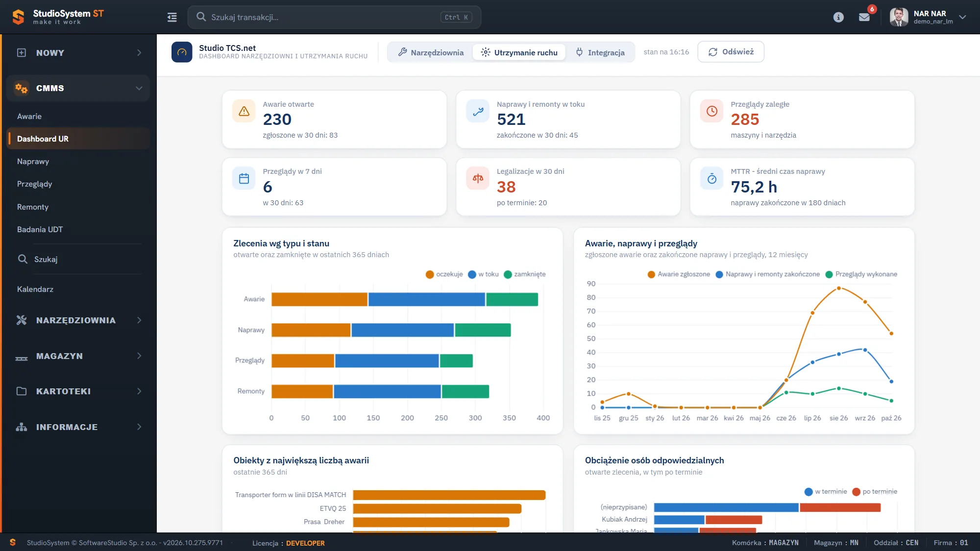Click the Kartoteki folder icon

tap(22, 391)
